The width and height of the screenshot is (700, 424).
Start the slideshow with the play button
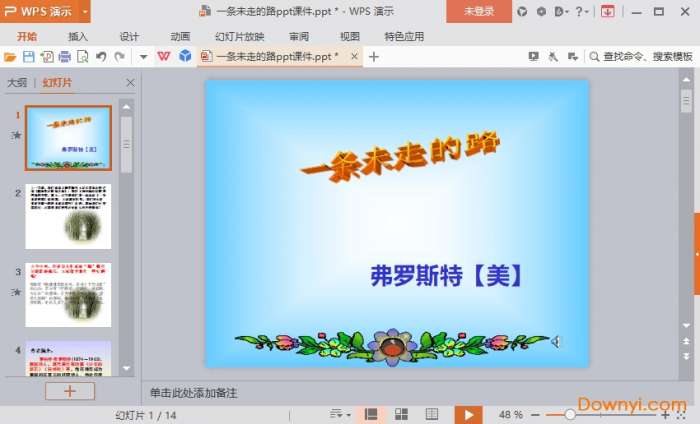click(x=468, y=415)
